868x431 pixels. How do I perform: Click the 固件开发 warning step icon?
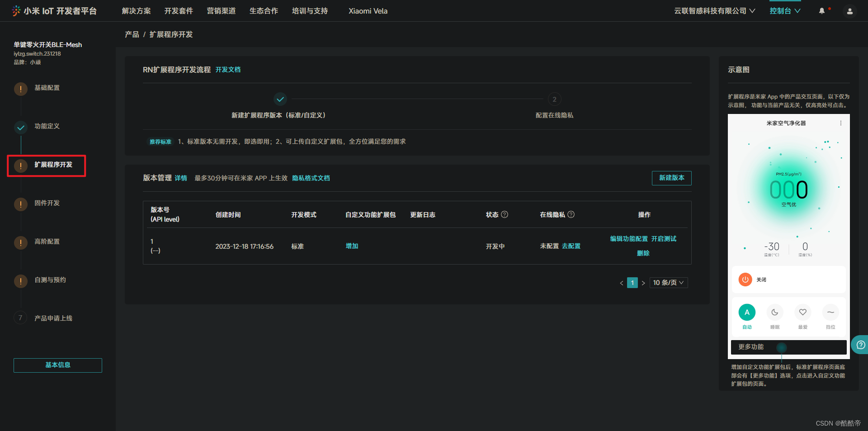[x=20, y=204]
